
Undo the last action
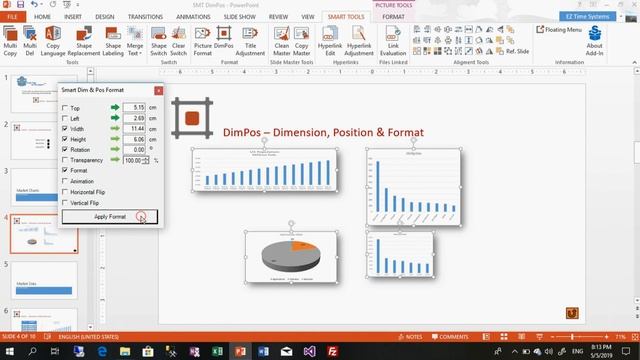pyautogui.click(x=34, y=5)
